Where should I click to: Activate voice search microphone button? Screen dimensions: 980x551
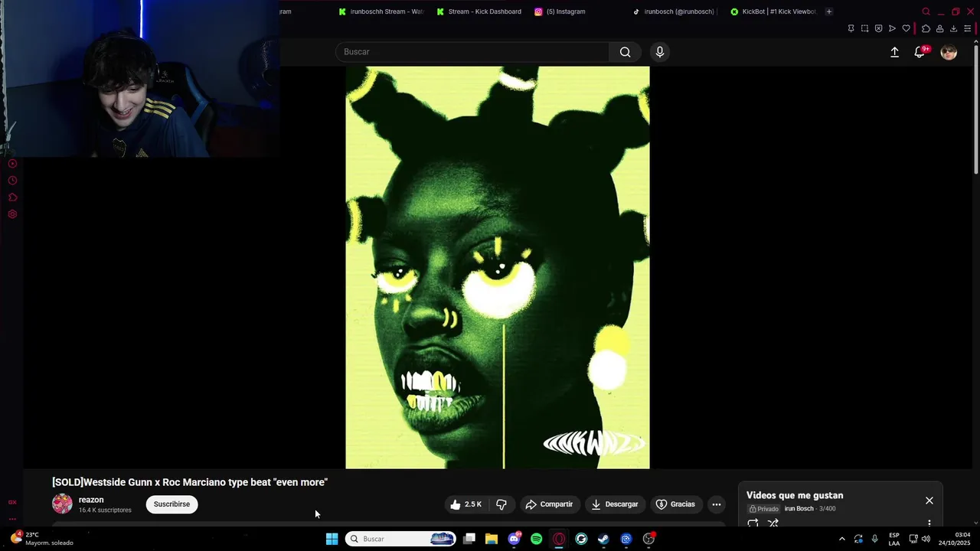(660, 52)
